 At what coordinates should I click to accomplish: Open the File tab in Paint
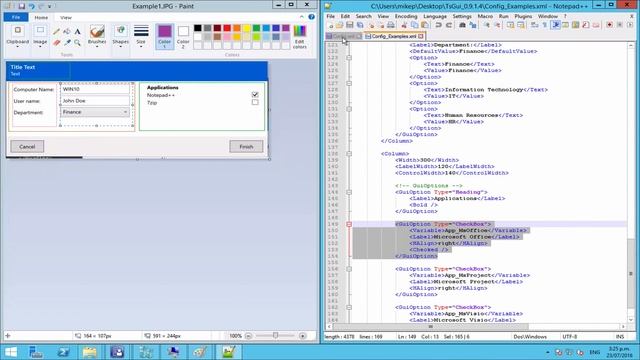tap(16, 17)
